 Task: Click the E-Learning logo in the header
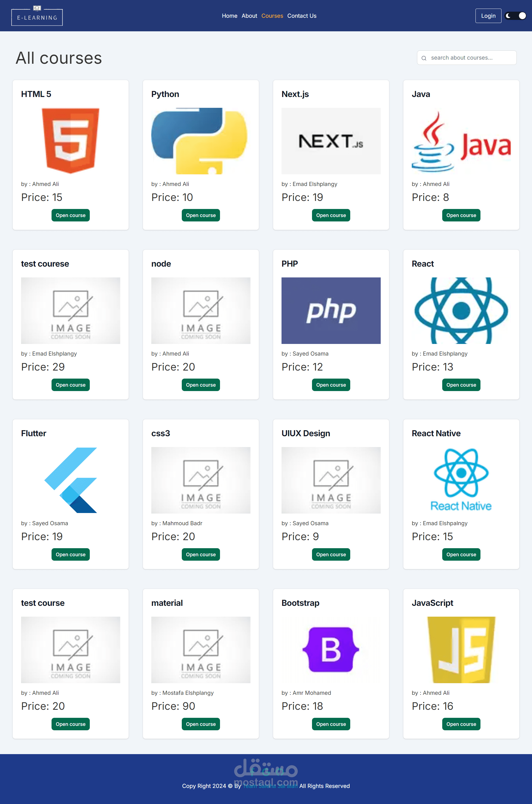pos(37,16)
